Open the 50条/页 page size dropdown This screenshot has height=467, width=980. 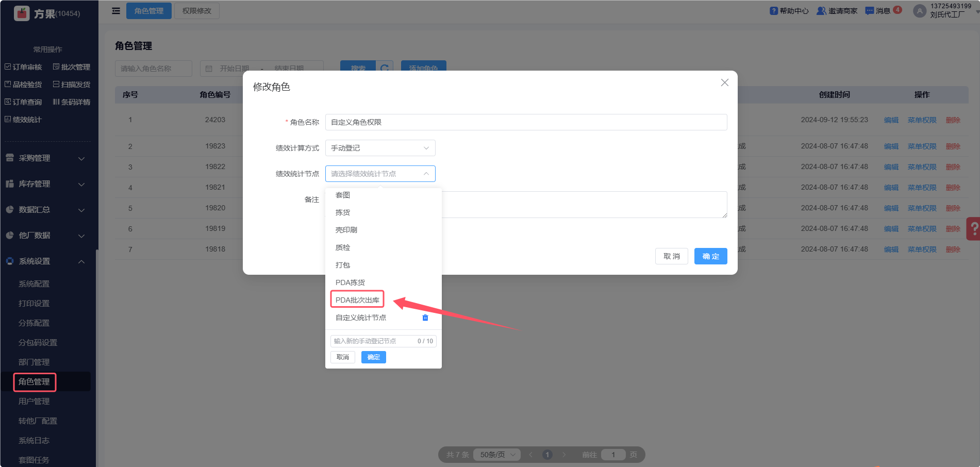click(497, 455)
